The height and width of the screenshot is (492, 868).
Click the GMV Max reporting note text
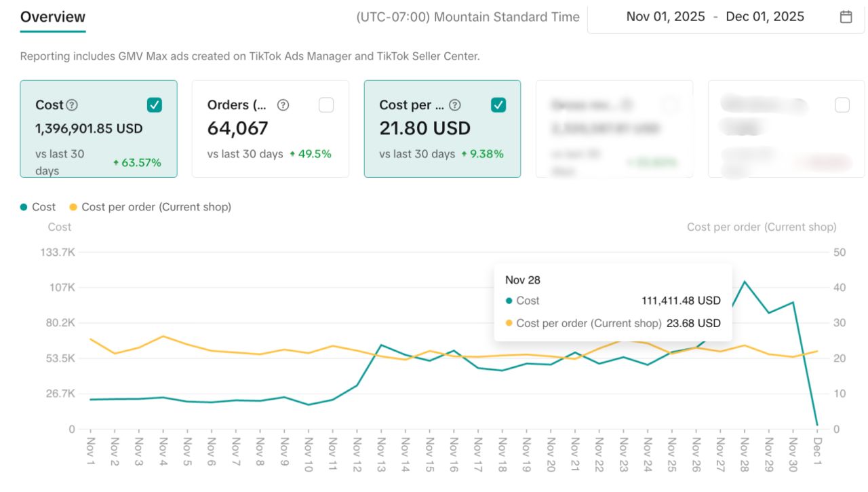(x=250, y=56)
